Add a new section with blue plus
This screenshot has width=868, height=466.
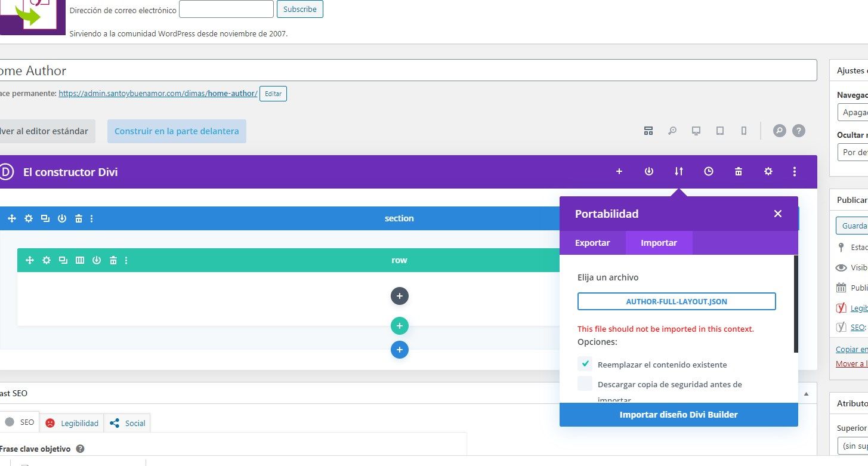pos(400,350)
